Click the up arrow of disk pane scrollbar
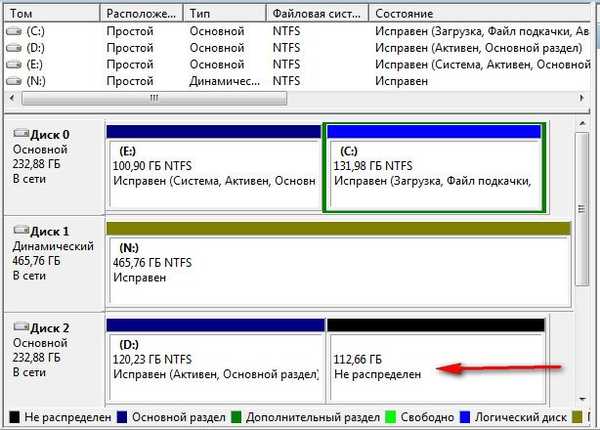 click(582, 124)
